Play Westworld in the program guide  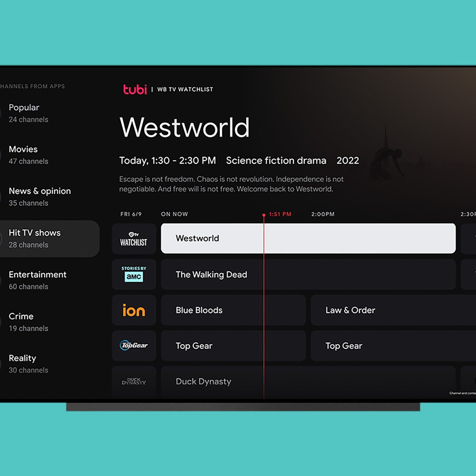tap(308, 238)
